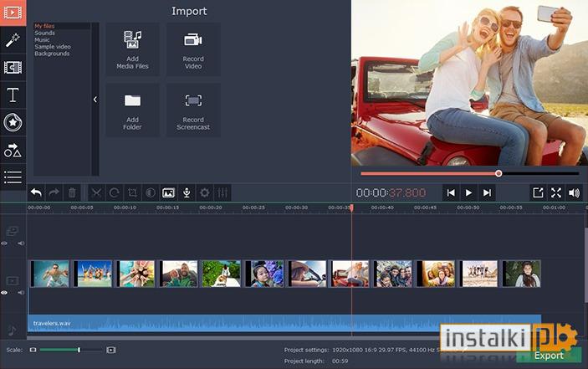The image size is (588, 369).
Task: Select My files category
Action: point(44,26)
